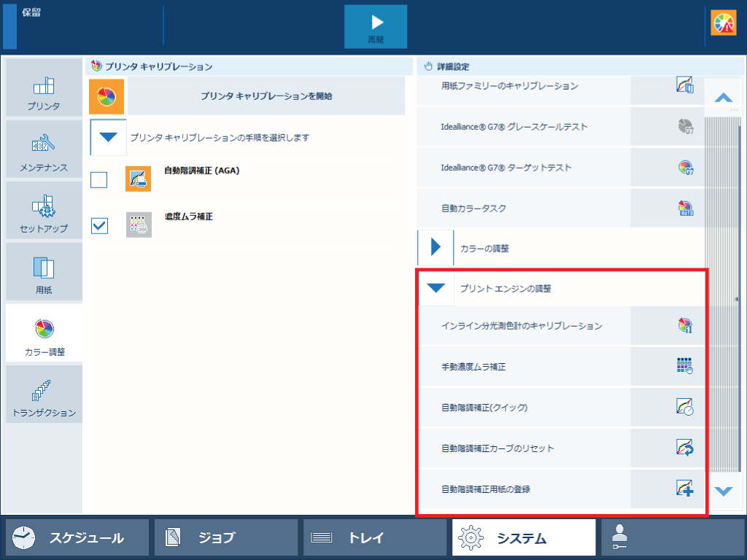Click the striped scrollbar track in 詳細設定
This screenshot has height=560, width=747.
tap(723, 295)
